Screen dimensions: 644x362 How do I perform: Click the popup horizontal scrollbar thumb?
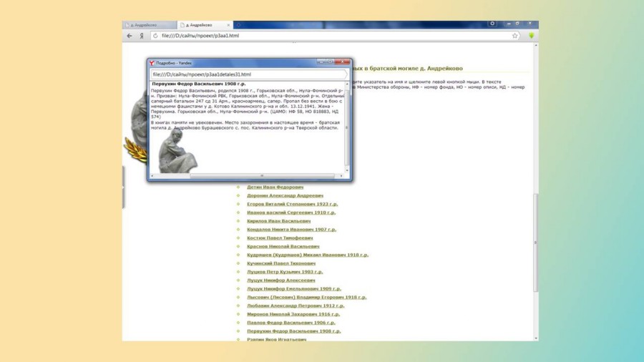click(261, 175)
